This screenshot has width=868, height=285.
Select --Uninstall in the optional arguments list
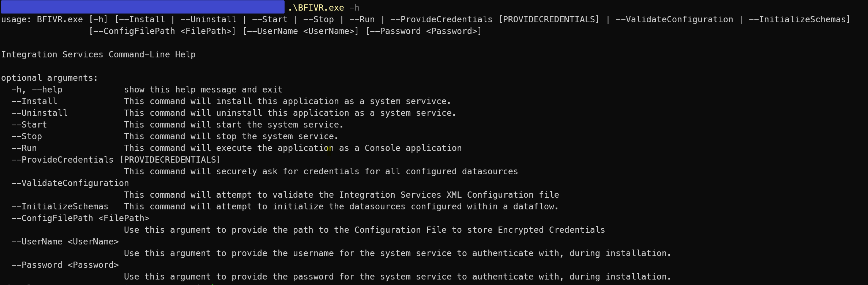[x=40, y=113]
